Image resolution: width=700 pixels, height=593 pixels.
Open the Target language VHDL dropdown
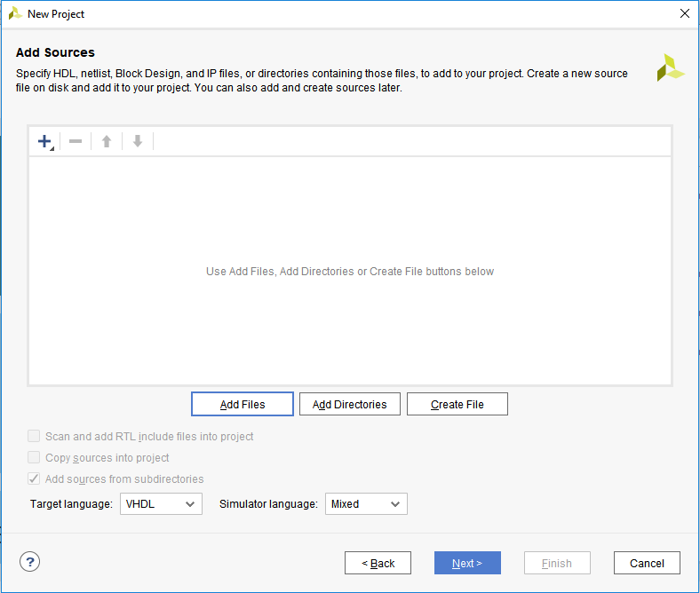click(x=161, y=503)
